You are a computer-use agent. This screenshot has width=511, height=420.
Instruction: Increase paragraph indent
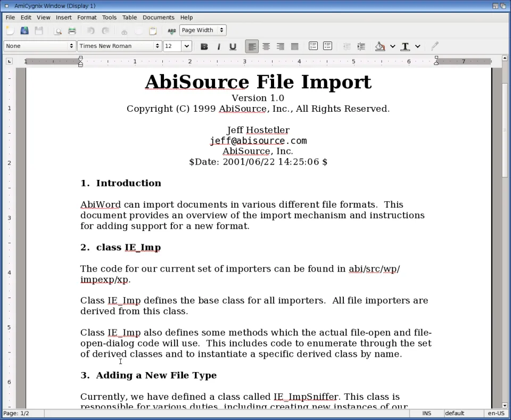[361, 46]
